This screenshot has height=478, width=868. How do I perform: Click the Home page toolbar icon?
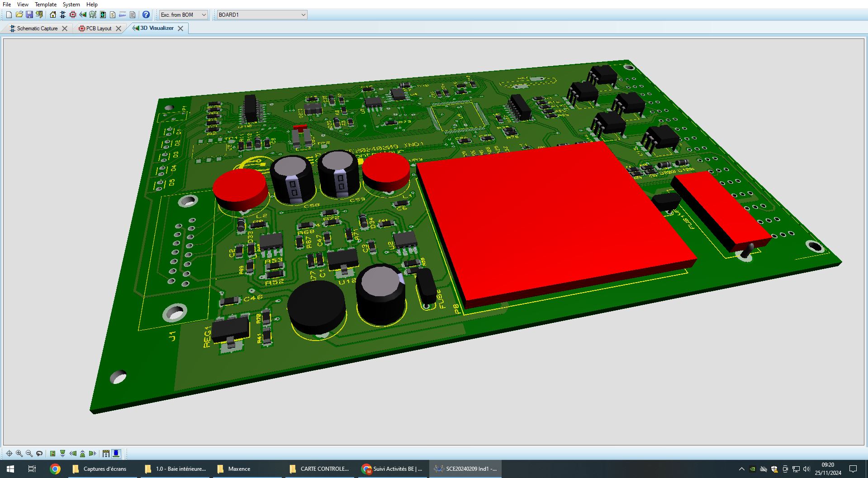(53, 14)
